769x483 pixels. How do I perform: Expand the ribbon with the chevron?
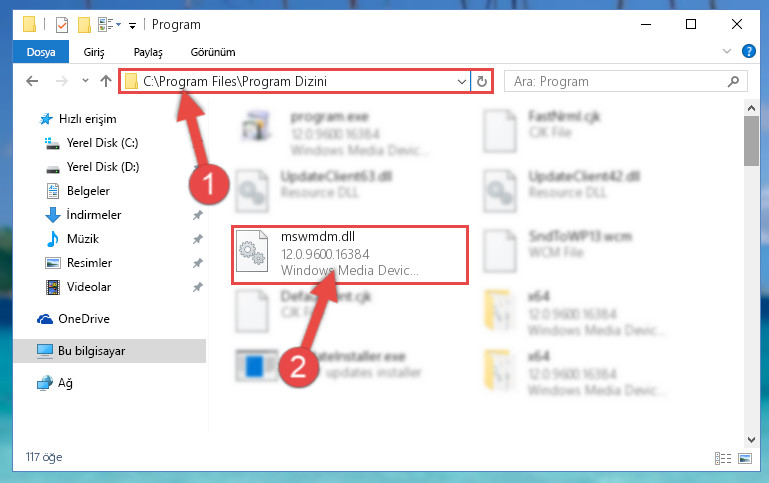(x=727, y=51)
